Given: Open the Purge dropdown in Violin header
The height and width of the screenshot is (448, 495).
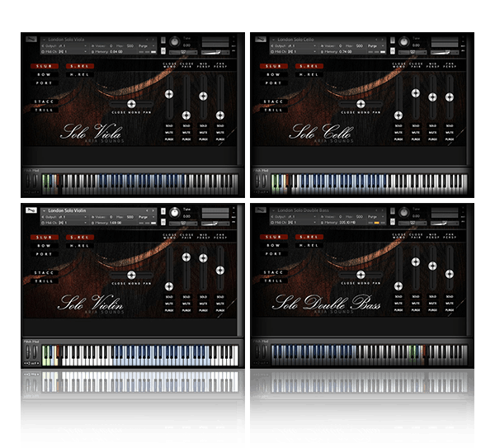Looking at the screenshot, I should click(153, 217).
